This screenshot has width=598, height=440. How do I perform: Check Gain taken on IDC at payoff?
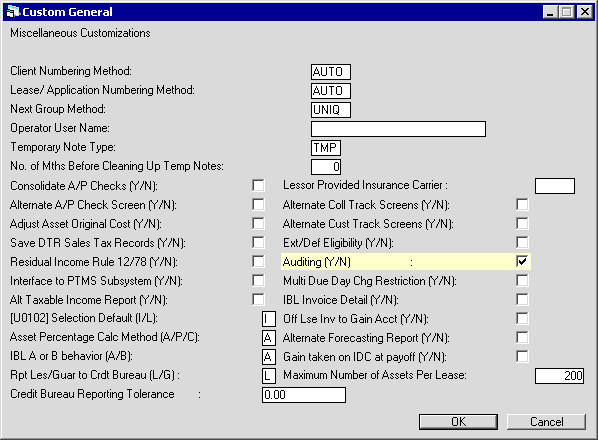[522, 357]
